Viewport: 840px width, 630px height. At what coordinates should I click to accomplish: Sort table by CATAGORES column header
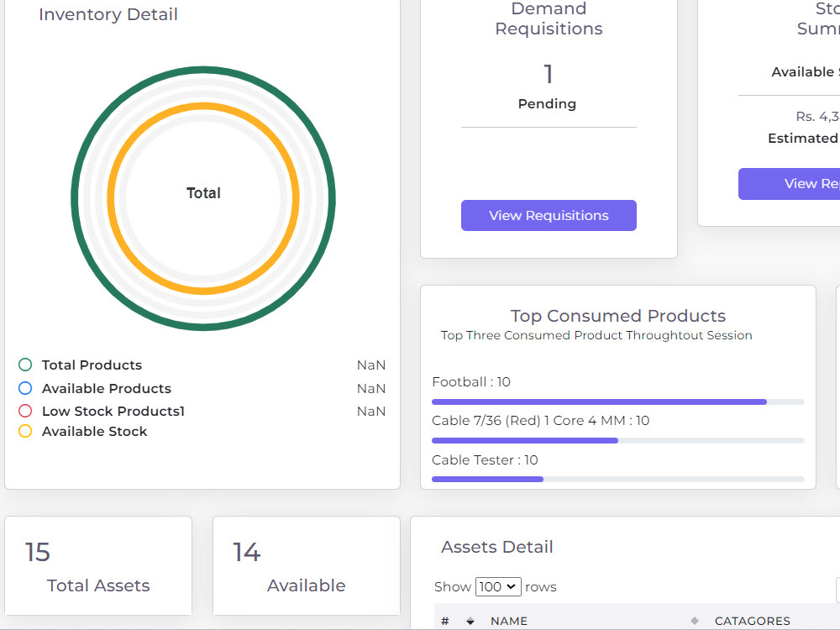coord(752,621)
